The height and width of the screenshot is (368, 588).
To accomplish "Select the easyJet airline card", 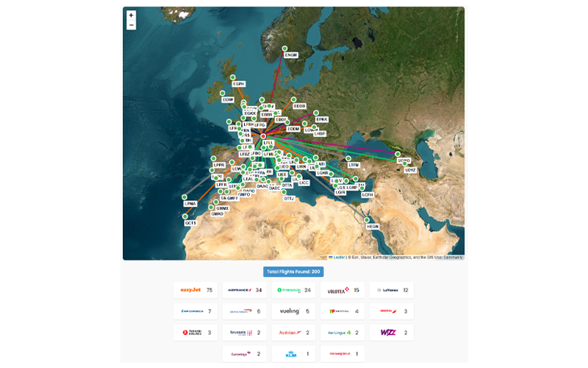I will coord(196,290).
